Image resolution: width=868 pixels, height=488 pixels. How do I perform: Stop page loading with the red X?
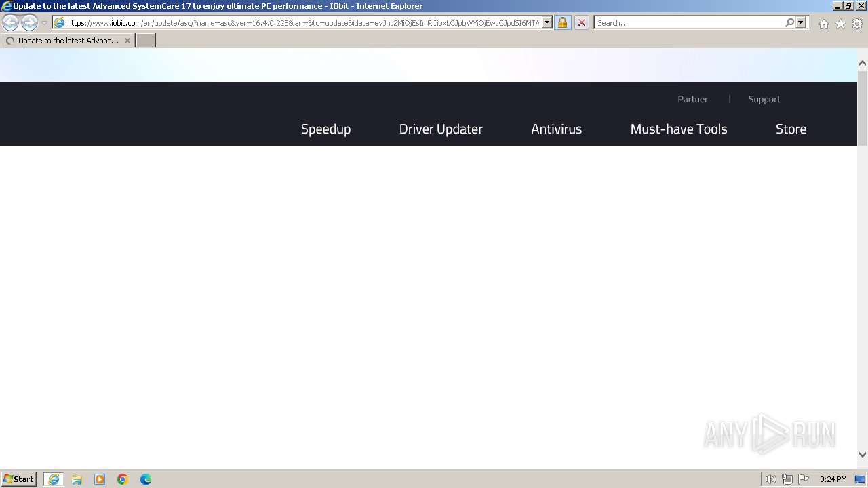point(581,22)
